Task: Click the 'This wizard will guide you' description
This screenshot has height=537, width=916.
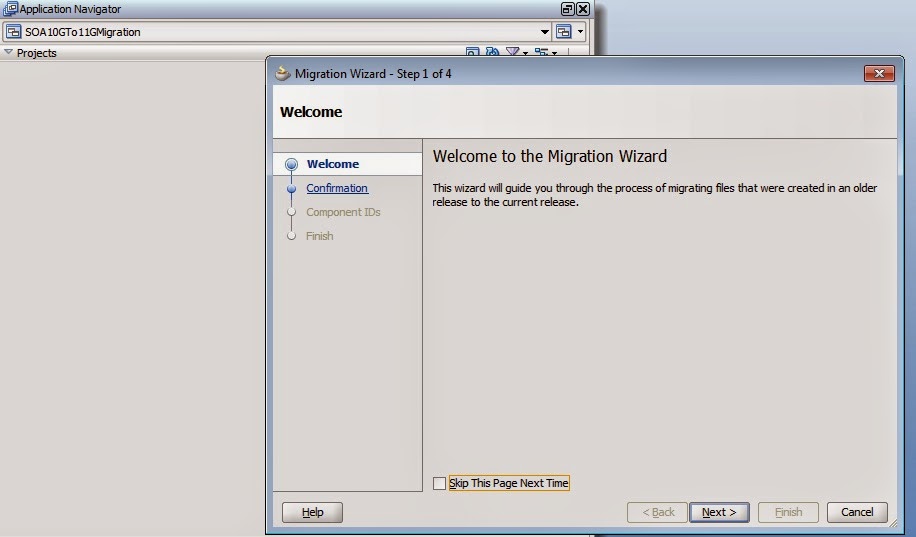Action: click(x=655, y=195)
